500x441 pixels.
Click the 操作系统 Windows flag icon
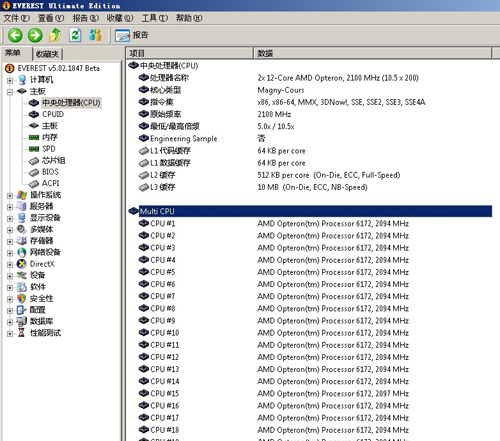22,195
